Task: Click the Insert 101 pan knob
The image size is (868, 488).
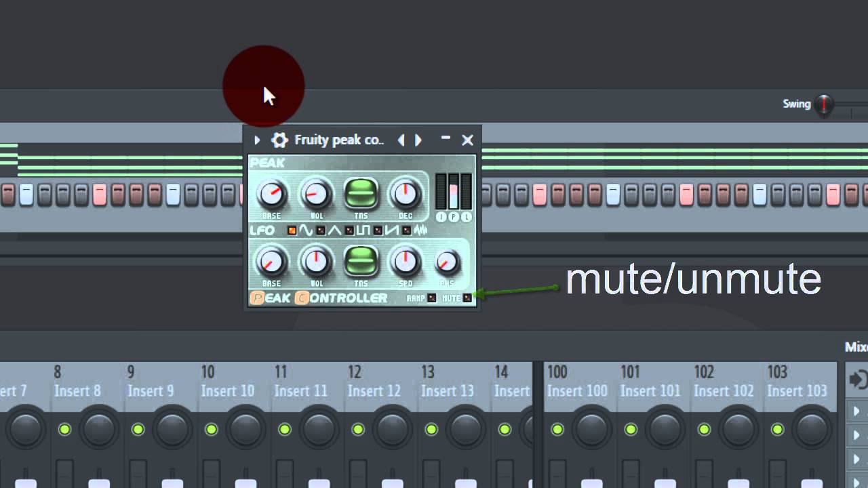Action: tap(665, 429)
